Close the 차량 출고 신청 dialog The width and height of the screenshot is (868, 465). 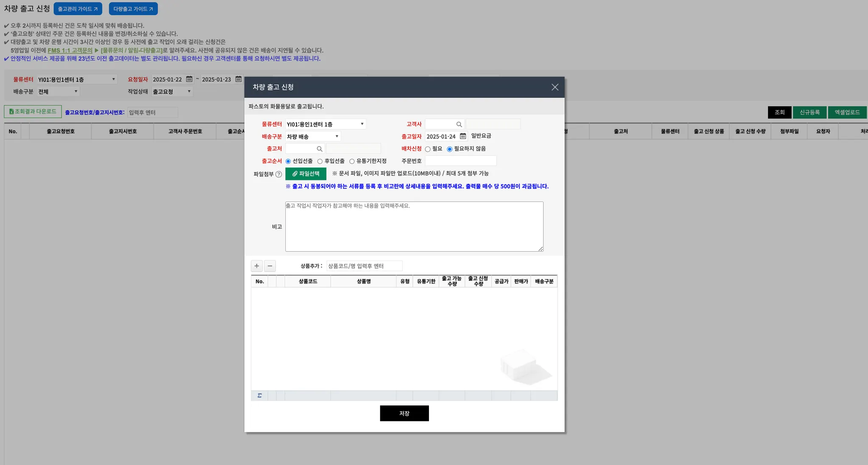coord(555,87)
